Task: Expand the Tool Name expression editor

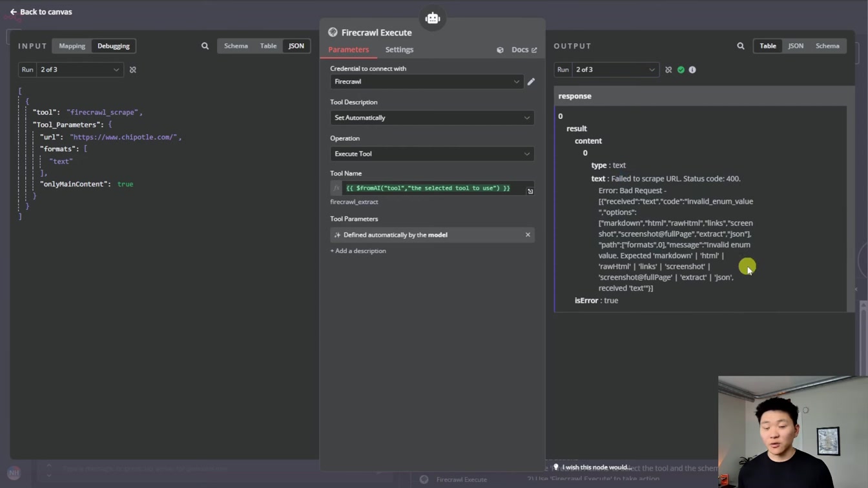Action: pyautogui.click(x=530, y=191)
